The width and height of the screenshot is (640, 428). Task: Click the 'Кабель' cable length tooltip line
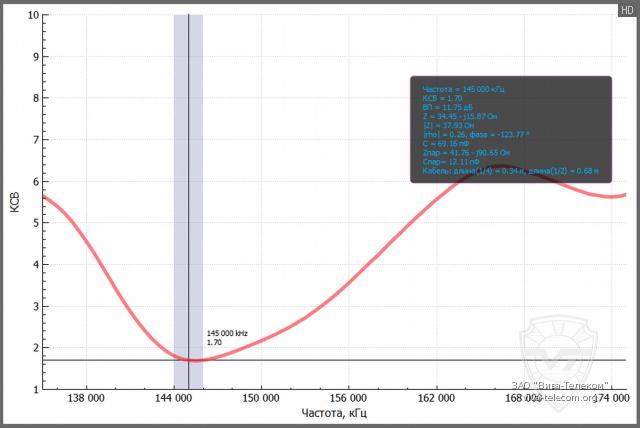(510, 171)
